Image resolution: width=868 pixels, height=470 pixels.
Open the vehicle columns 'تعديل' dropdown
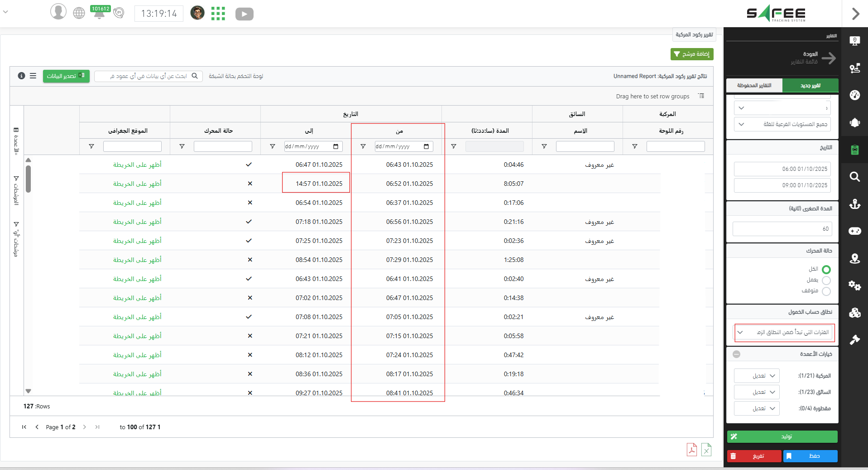click(x=757, y=376)
